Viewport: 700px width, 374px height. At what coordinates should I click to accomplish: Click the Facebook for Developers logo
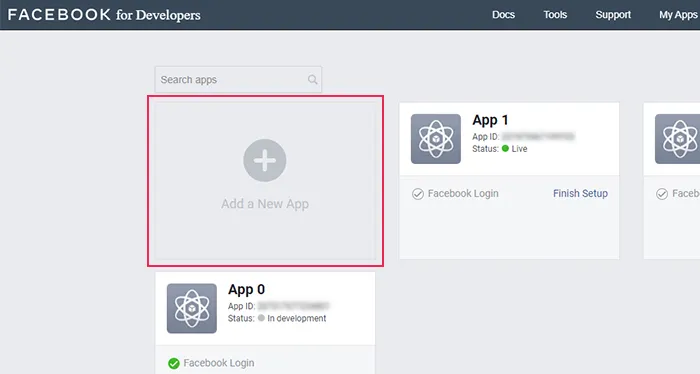click(x=104, y=15)
